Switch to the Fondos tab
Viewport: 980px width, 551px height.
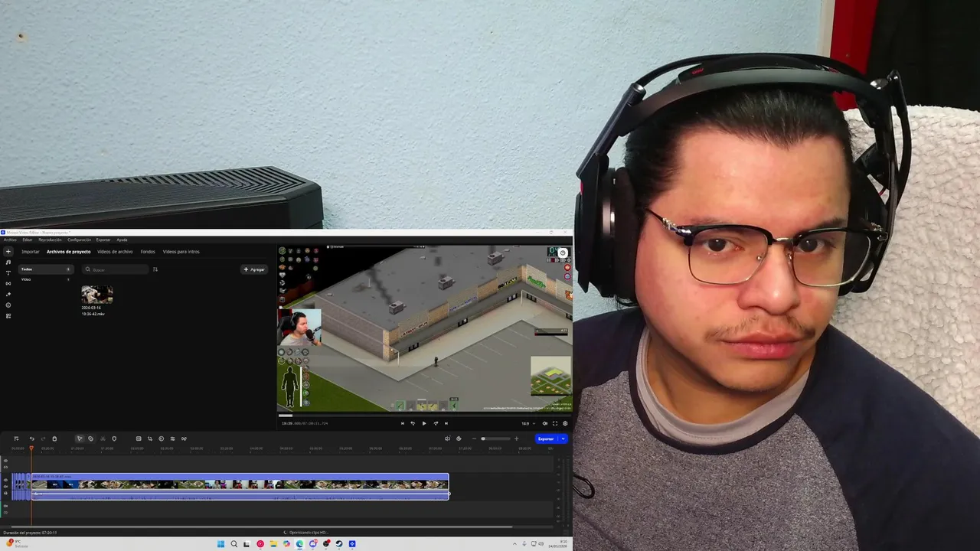(148, 252)
